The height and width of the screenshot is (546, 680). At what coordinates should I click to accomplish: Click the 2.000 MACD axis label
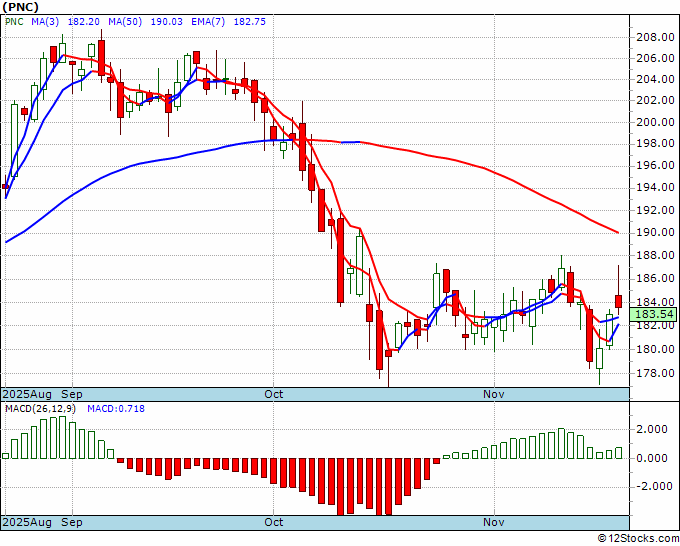tap(652, 430)
